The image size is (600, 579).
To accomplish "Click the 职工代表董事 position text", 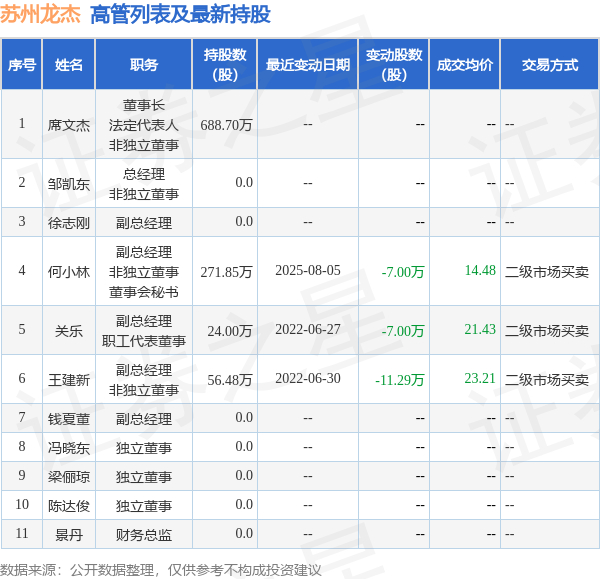I will tap(144, 341).
